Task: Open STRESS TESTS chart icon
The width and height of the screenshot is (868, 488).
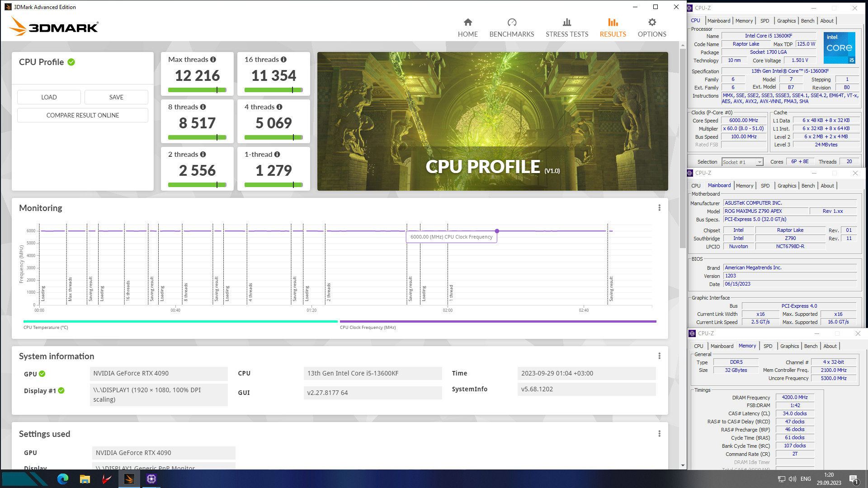Action: (x=567, y=22)
